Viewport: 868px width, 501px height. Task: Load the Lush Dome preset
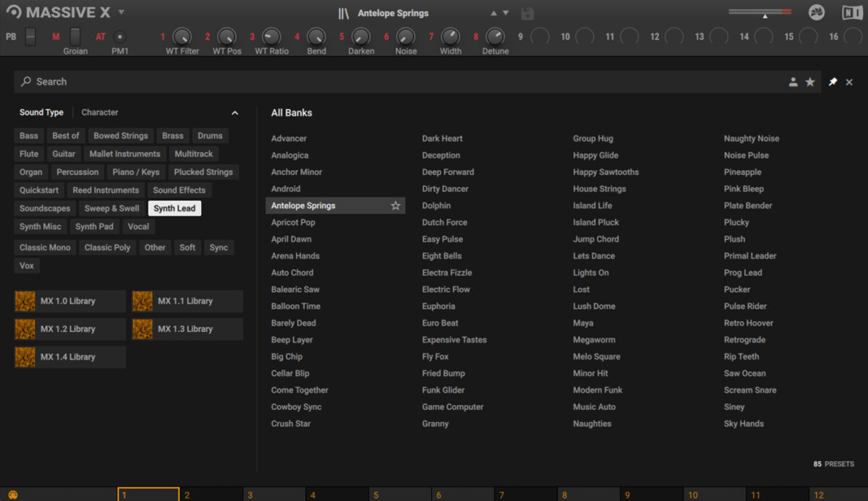coord(594,307)
